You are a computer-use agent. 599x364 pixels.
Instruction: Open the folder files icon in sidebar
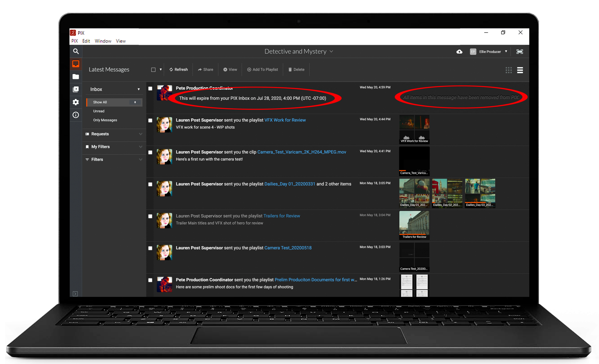click(x=76, y=77)
